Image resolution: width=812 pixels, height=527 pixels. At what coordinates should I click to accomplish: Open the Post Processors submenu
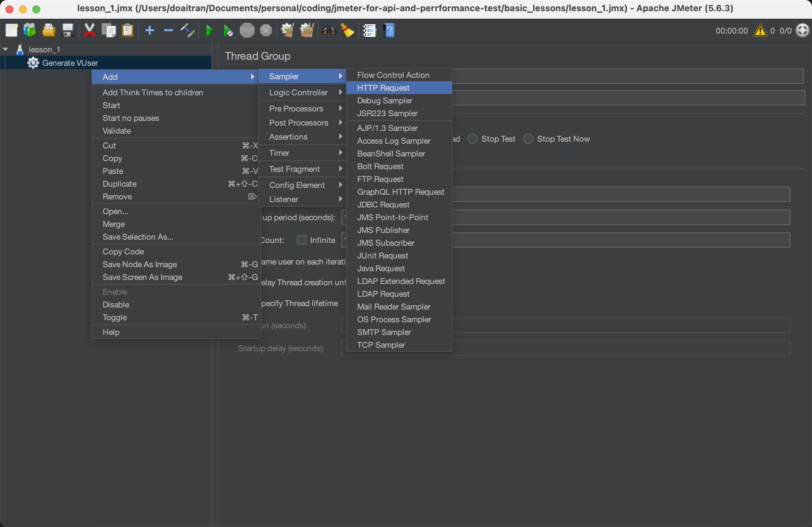[302, 123]
